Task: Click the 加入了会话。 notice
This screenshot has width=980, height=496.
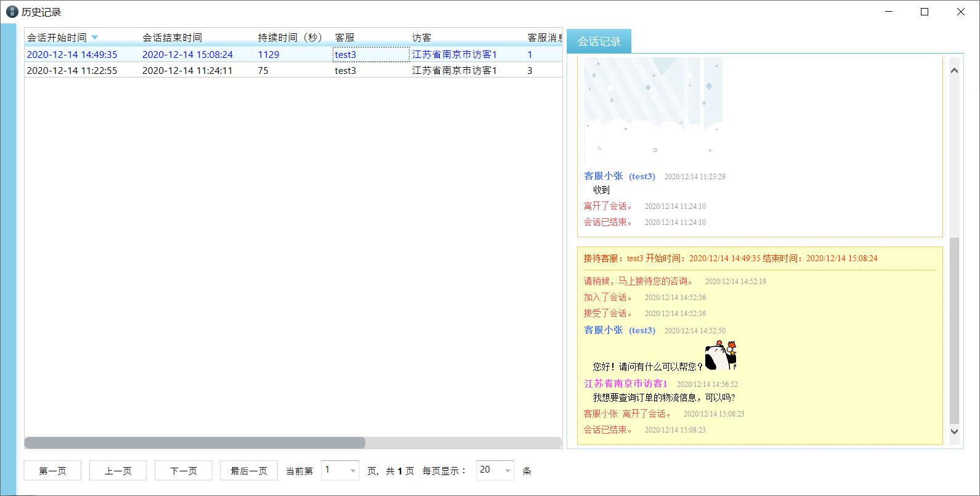Action: click(610, 297)
